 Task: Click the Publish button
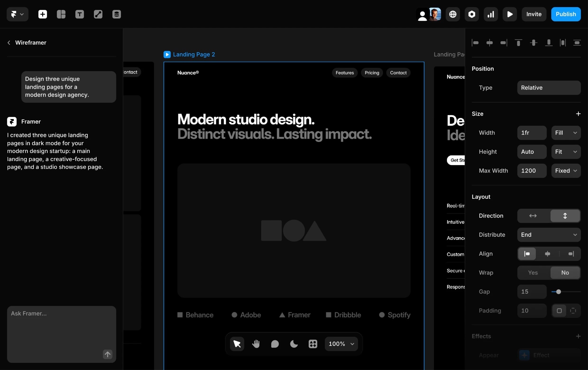pos(565,14)
